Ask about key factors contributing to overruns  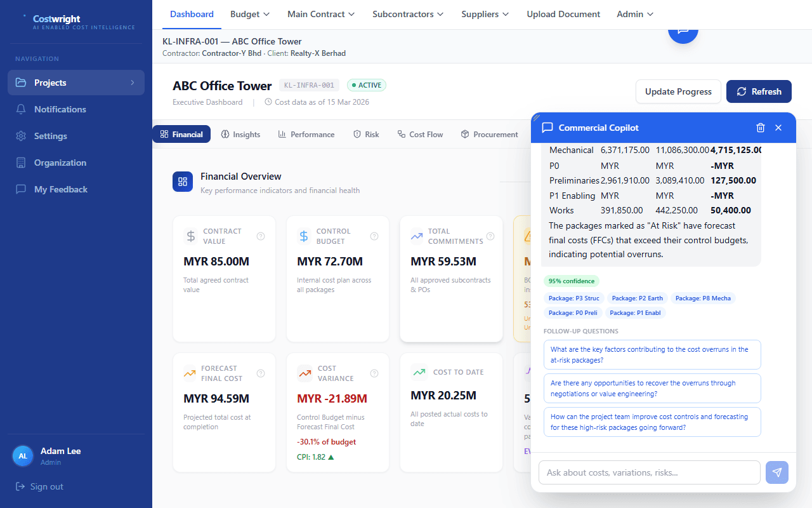652,354
